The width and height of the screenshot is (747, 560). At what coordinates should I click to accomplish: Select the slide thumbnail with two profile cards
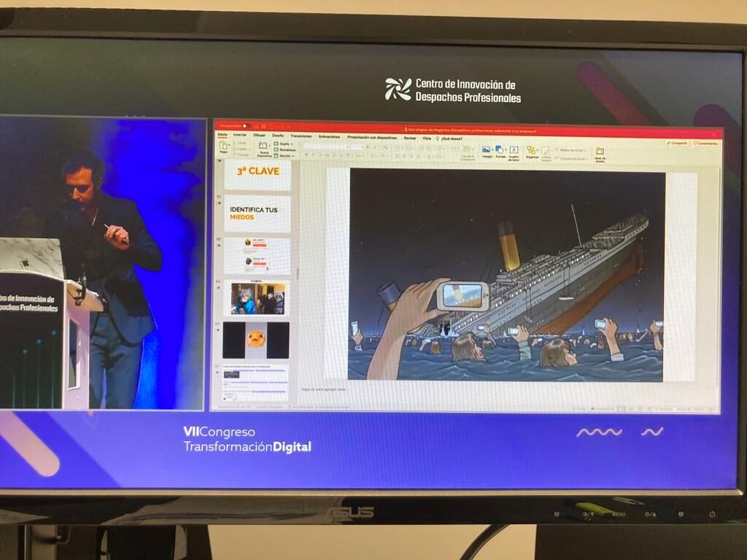[x=258, y=256]
